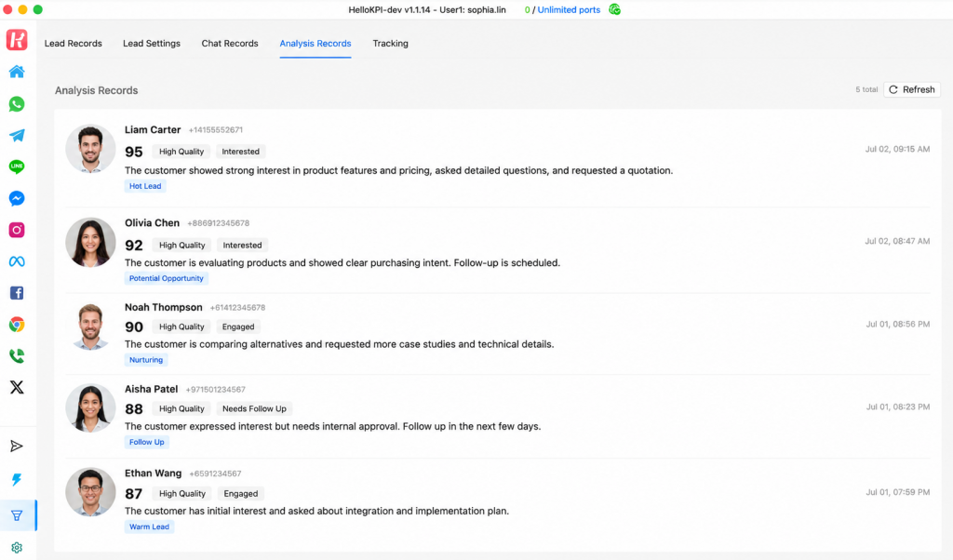Select the Facebook sidebar icon
This screenshot has height=560, width=953.
coord(17,293)
